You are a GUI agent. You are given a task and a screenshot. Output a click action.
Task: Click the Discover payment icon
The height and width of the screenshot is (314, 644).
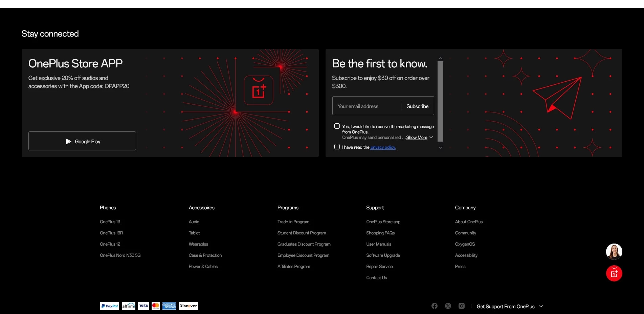pyautogui.click(x=188, y=306)
